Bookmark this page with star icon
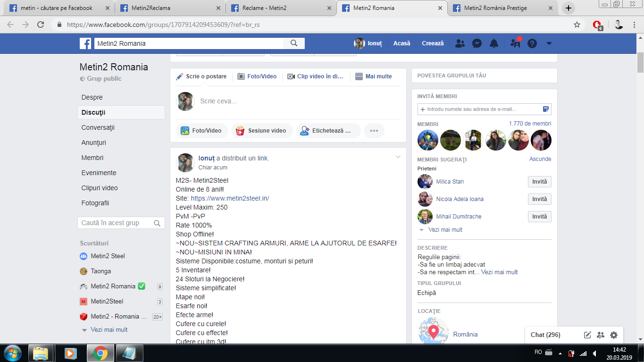 (577, 25)
